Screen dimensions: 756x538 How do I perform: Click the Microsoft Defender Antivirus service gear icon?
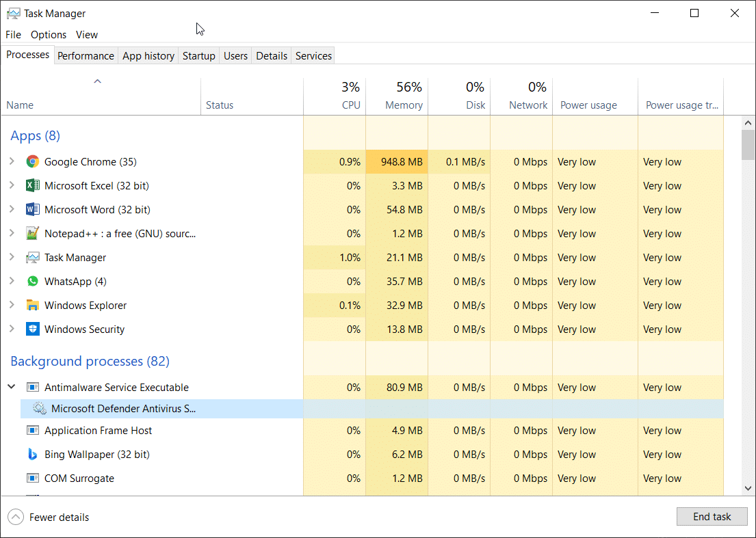tap(40, 409)
